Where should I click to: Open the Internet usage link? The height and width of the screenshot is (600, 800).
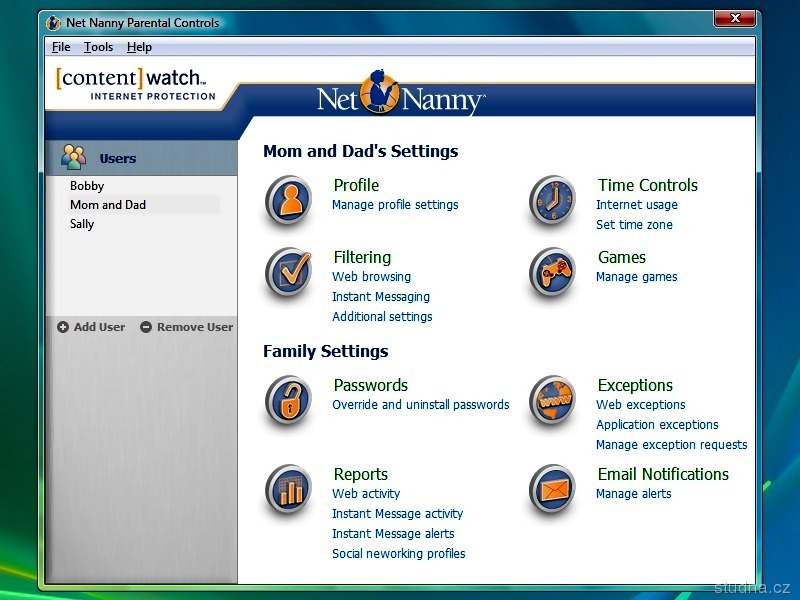pos(637,205)
